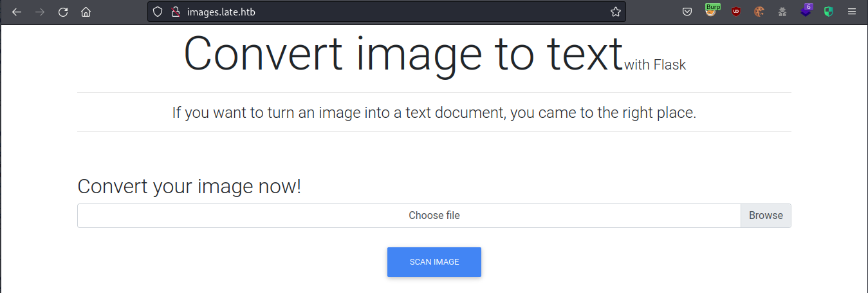Open the tracking protection shield in address bar

click(x=158, y=12)
